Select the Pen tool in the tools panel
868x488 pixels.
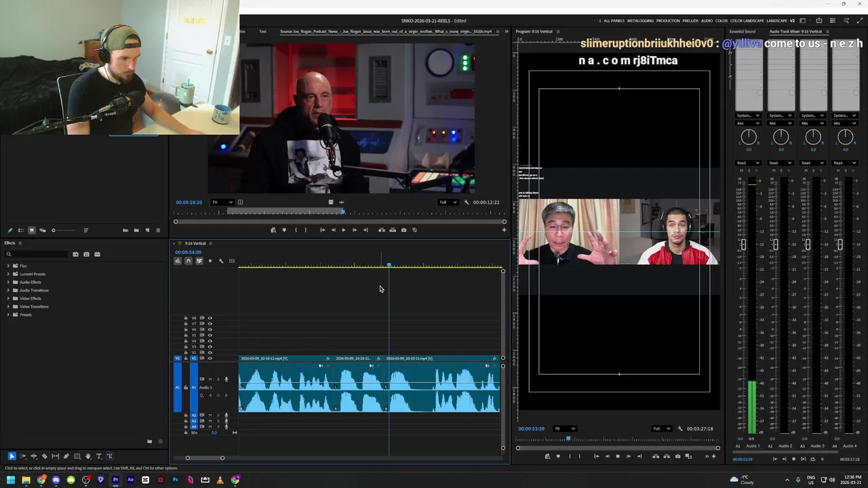pos(66,456)
